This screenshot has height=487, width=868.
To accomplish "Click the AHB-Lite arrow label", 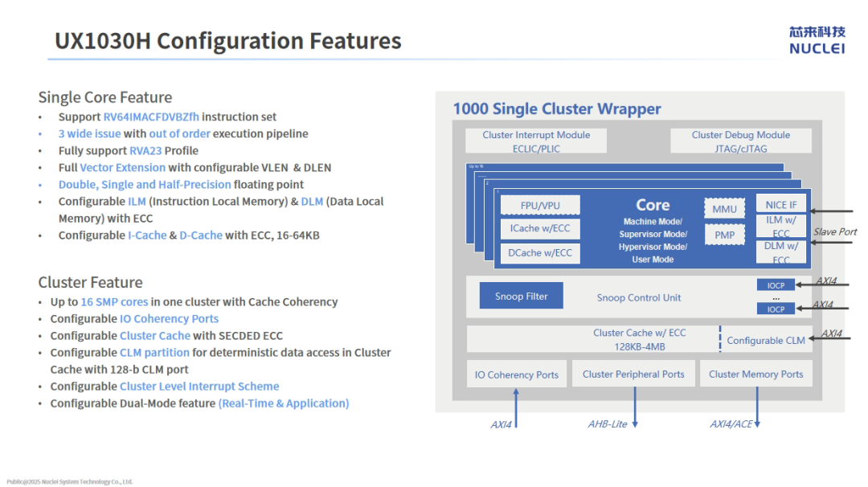I will click(x=607, y=424).
